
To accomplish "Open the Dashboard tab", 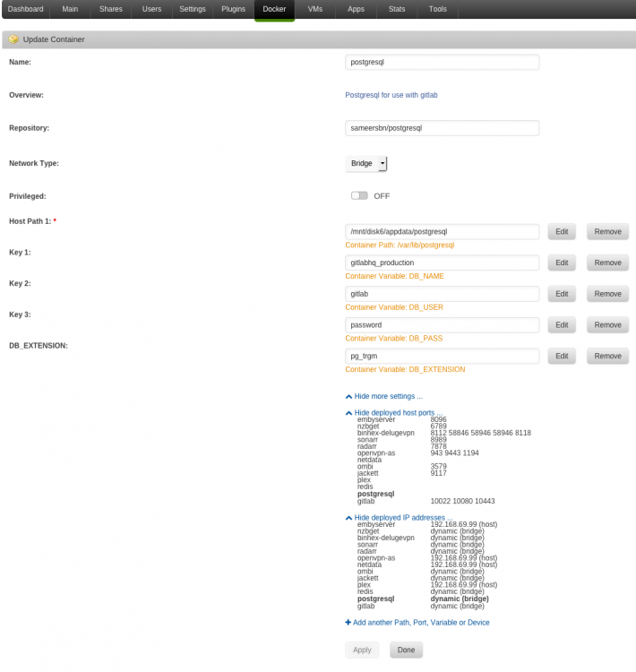I will point(26,9).
